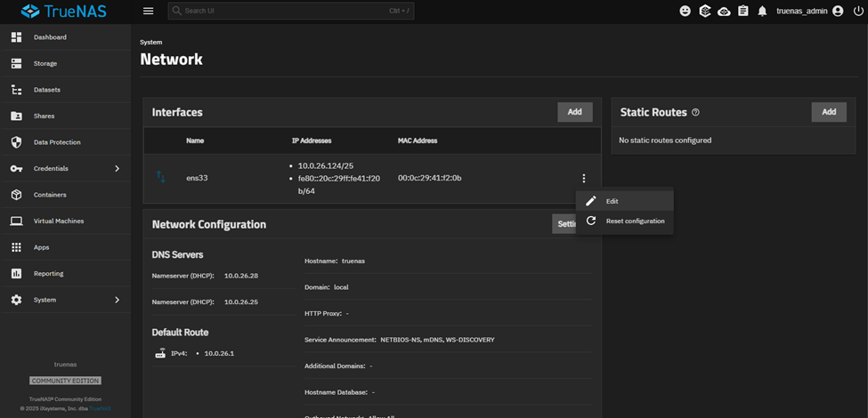Image resolution: width=868 pixels, height=418 pixels.
Task: Navigate to Data Protection in sidebar
Action: [x=57, y=142]
